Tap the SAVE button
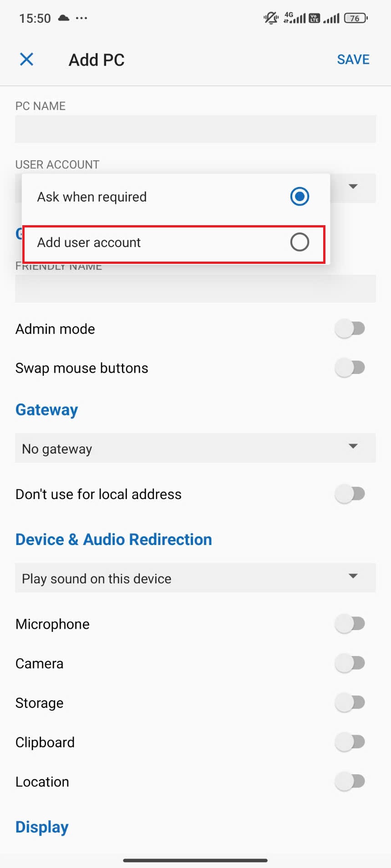This screenshot has height=868, width=391. pos(353,60)
